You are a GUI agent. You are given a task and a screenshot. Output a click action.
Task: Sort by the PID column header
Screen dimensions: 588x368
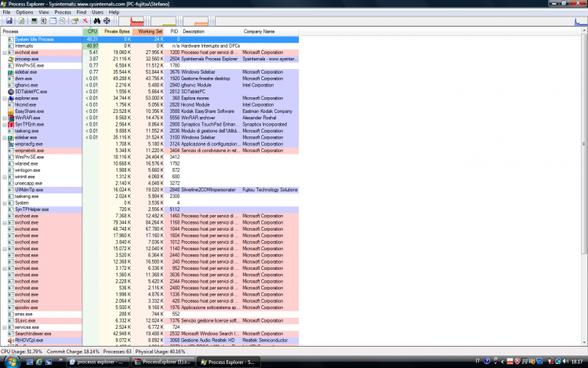click(172, 31)
